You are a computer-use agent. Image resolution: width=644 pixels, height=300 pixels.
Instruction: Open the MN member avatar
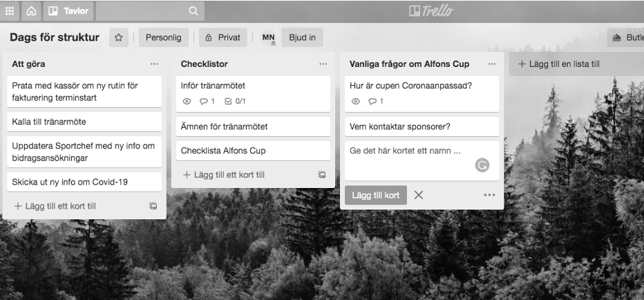268,37
